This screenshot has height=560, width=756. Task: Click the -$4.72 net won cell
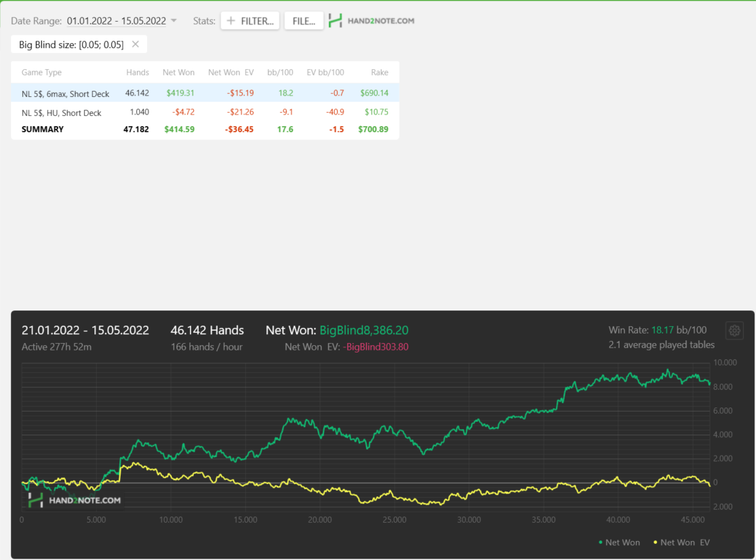point(183,112)
